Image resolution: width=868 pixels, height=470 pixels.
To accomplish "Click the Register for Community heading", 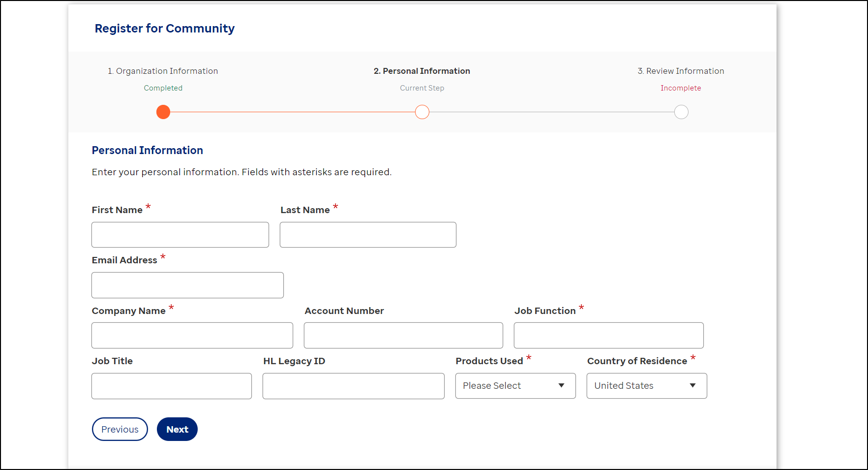I will (x=164, y=28).
